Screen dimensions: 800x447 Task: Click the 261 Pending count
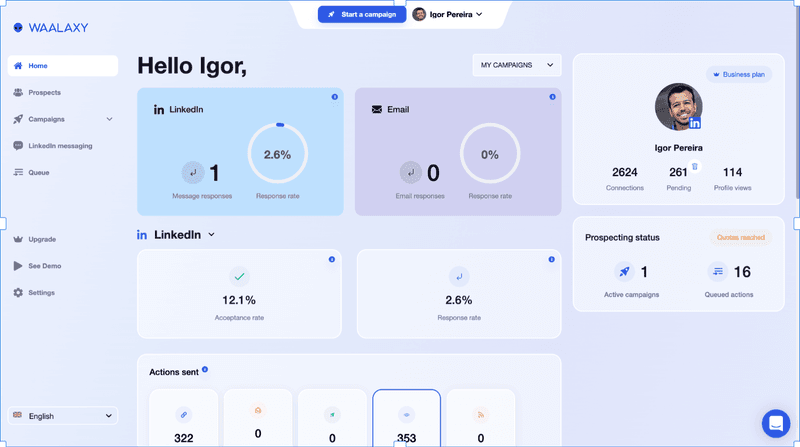pyautogui.click(x=678, y=172)
